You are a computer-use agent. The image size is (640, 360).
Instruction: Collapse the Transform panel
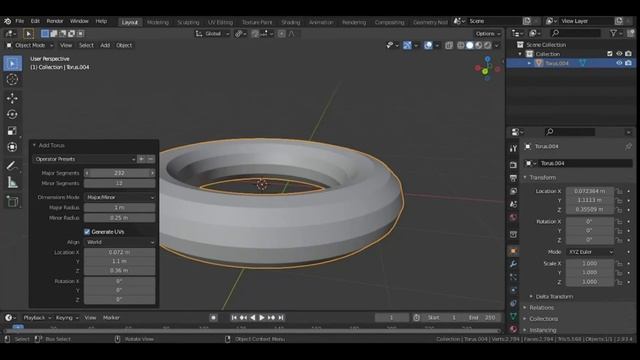point(525,178)
